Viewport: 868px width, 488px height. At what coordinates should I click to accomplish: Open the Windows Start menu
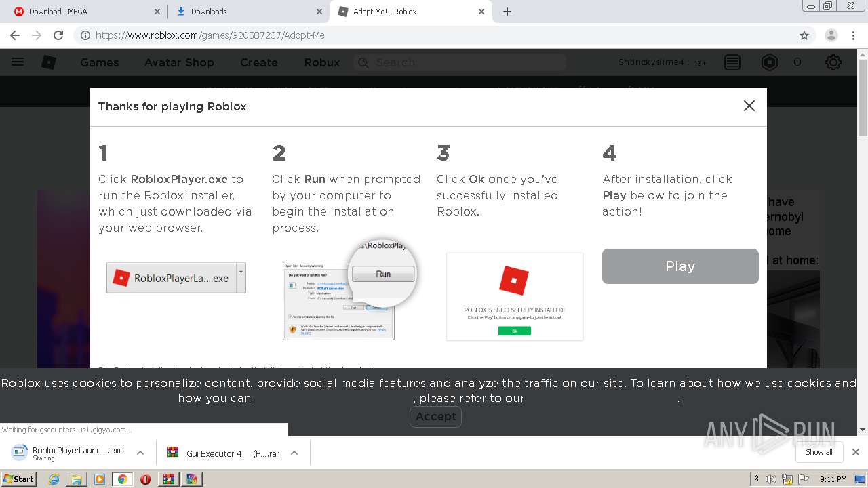(x=18, y=479)
